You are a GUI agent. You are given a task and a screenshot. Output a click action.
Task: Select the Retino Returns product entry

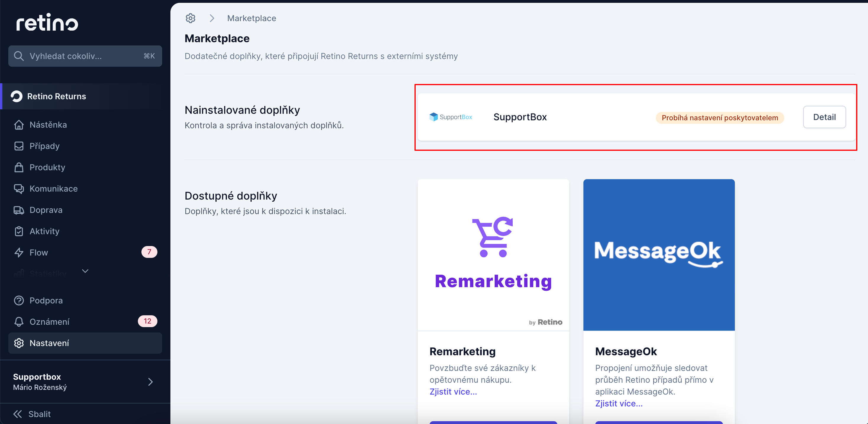(85, 96)
